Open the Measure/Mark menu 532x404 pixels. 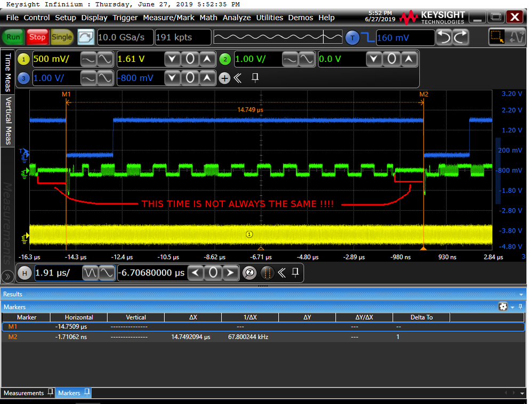click(x=168, y=18)
